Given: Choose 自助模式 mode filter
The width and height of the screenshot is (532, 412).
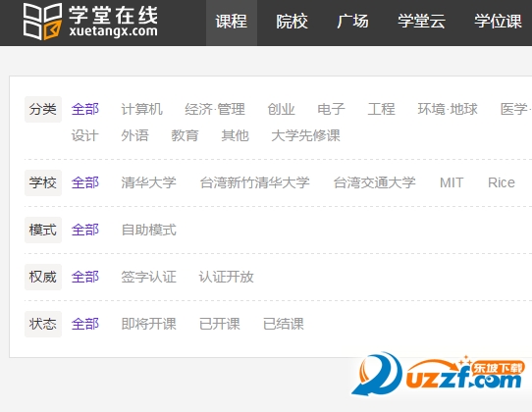Looking at the screenshot, I should [x=149, y=230].
